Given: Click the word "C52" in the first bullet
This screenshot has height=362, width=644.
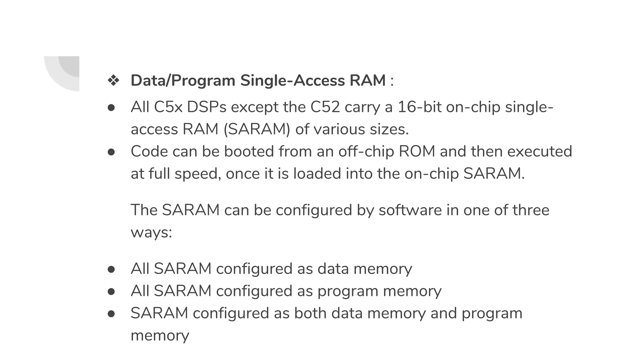Looking at the screenshot, I should 325,107.
